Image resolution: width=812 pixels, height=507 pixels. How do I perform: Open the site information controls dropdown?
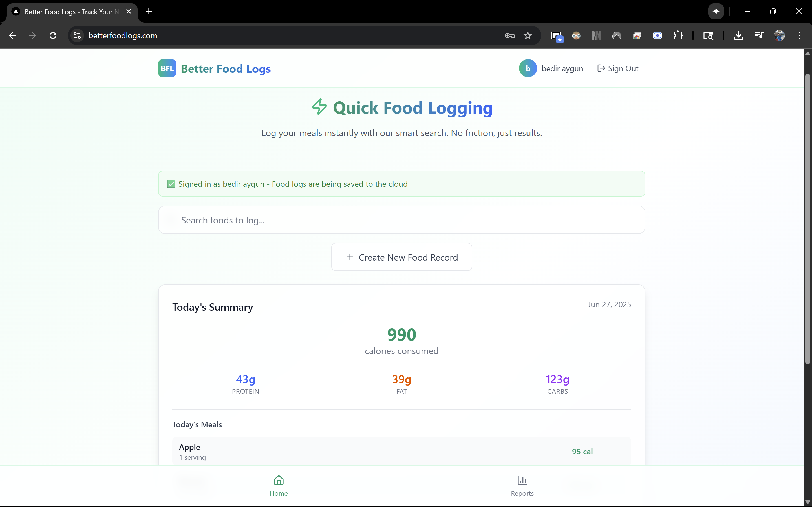coord(76,35)
